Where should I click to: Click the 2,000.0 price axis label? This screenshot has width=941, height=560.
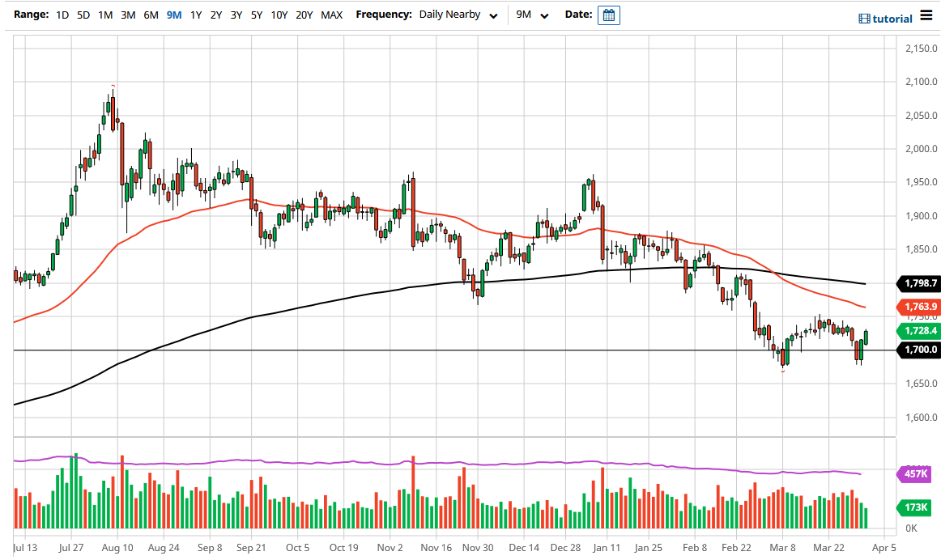click(922, 149)
